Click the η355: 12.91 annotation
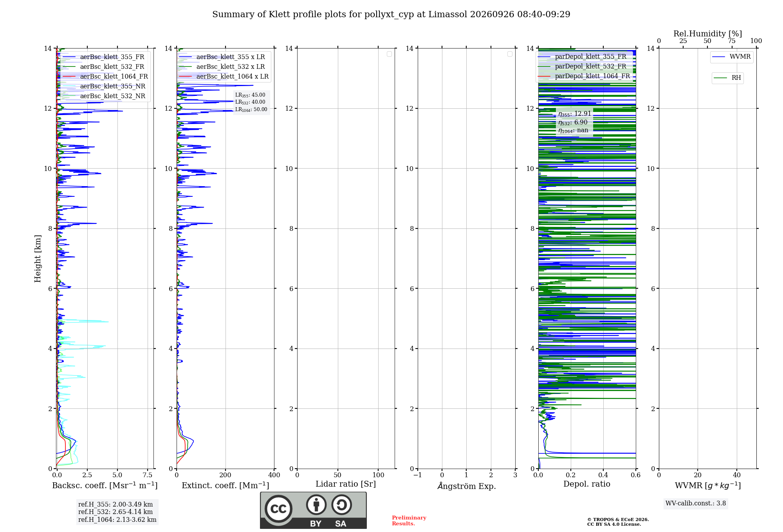The height and width of the screenshot is (532, 783). (575, 114)
